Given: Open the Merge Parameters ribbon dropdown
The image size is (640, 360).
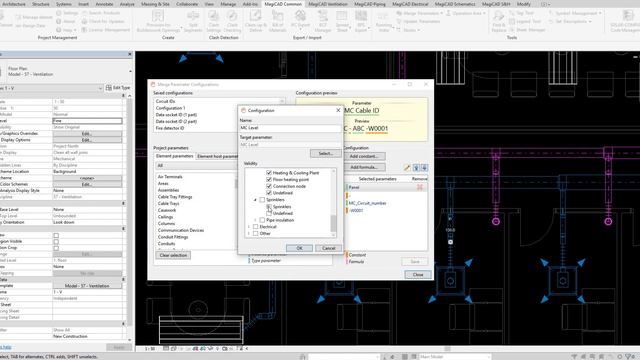Looking at the screenshot, I should coord(420,13).
